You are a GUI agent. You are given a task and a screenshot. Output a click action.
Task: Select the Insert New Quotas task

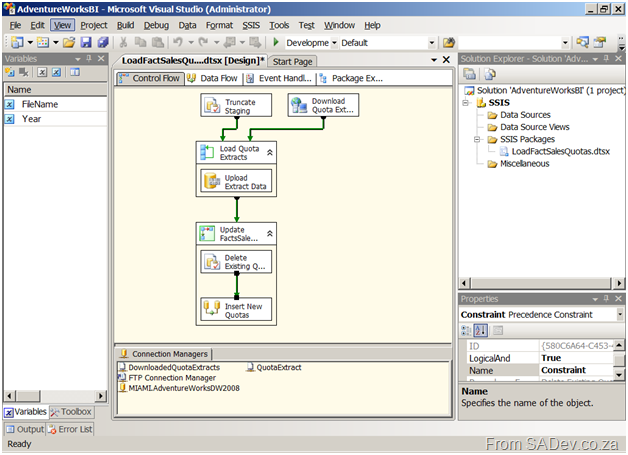(x=236, y=309)
